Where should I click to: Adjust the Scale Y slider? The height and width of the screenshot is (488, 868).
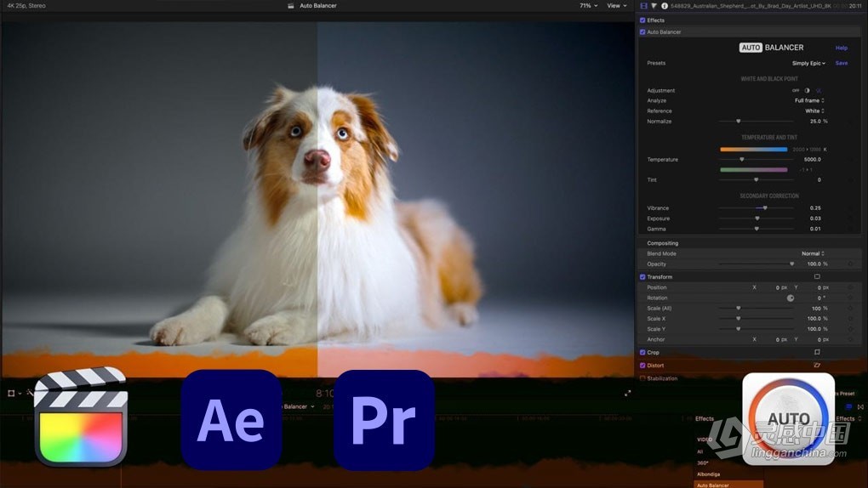(757, 329)
